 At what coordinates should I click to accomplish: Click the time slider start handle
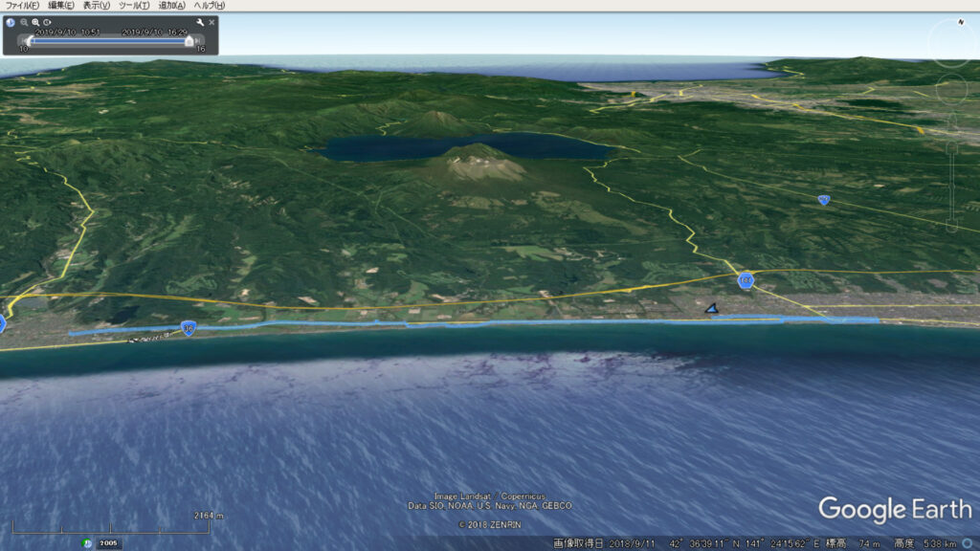[30, 41]
